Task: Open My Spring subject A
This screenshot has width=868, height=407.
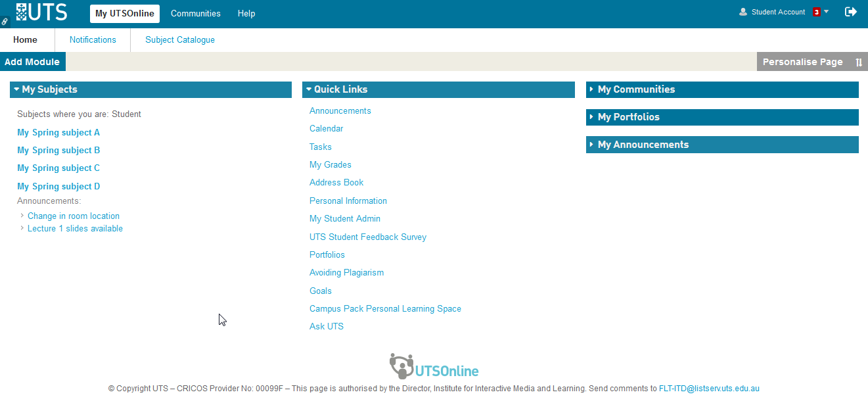Action: click(58, 132)
